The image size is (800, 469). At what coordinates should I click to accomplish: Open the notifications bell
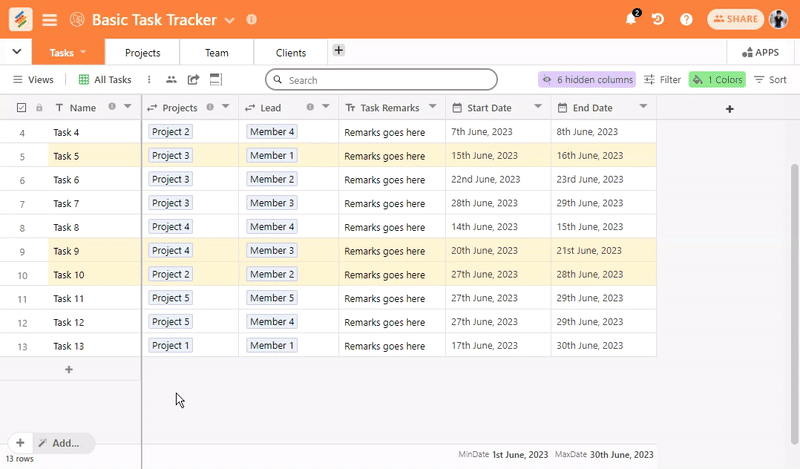tap(632, 18)
